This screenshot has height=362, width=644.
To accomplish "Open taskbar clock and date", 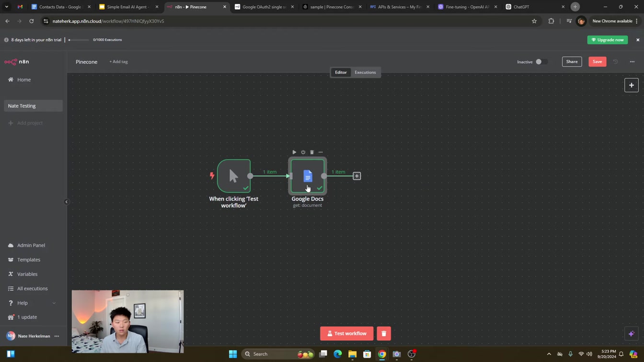I will (608, 354).
